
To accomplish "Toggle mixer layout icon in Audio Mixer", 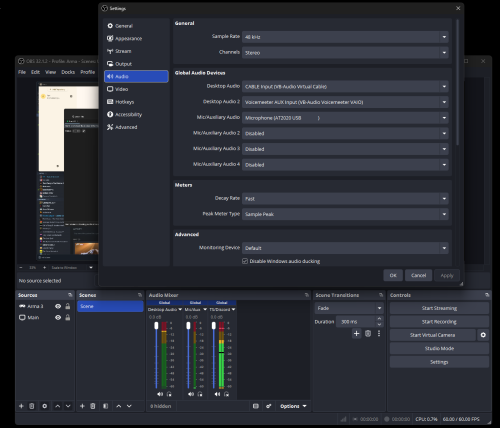I will (256, 406).
